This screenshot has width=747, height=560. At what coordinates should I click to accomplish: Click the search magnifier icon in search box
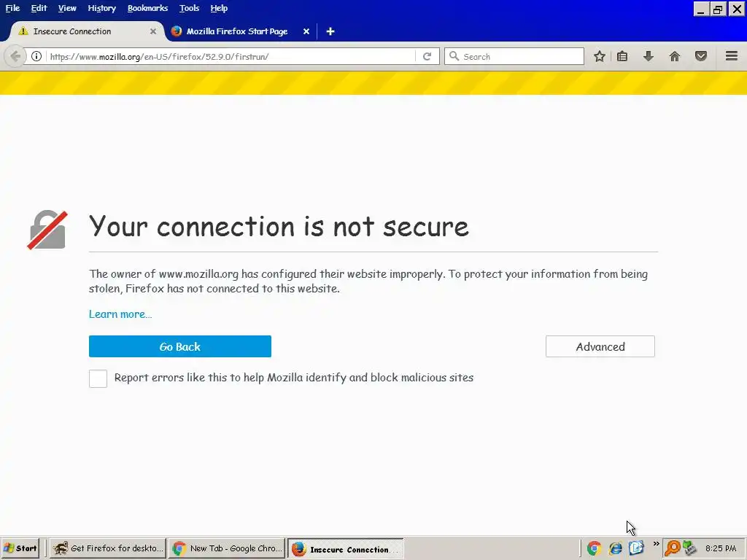tap(454, 56)
